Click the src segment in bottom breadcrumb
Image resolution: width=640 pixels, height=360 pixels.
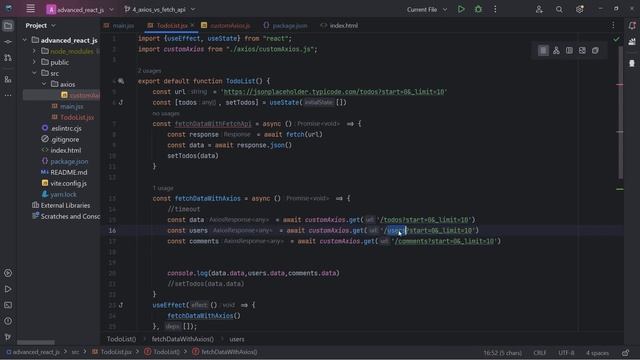[x=75, y=352]
